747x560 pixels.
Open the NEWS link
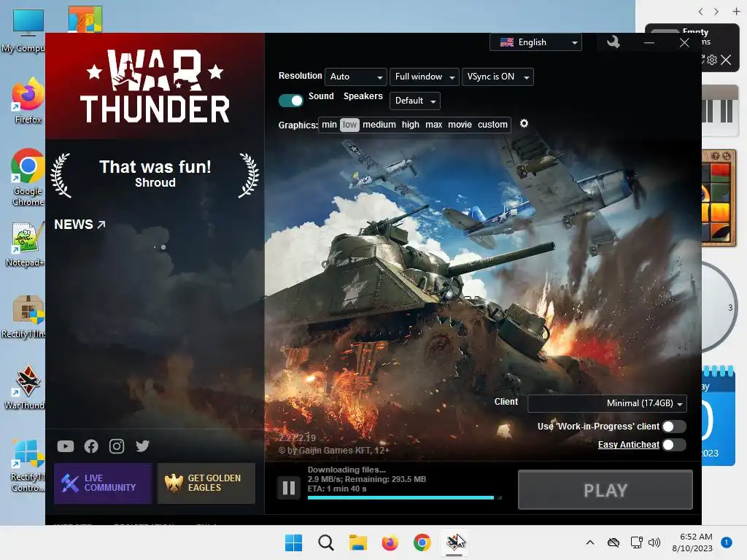click(80, 225)
